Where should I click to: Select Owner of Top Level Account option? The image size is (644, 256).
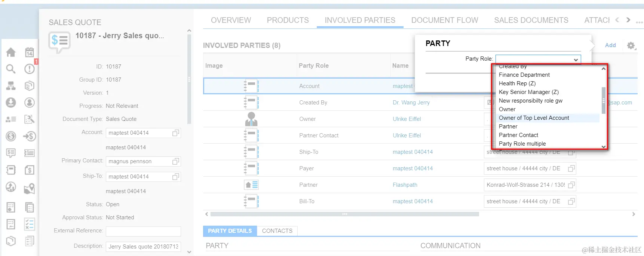[534, 118]
